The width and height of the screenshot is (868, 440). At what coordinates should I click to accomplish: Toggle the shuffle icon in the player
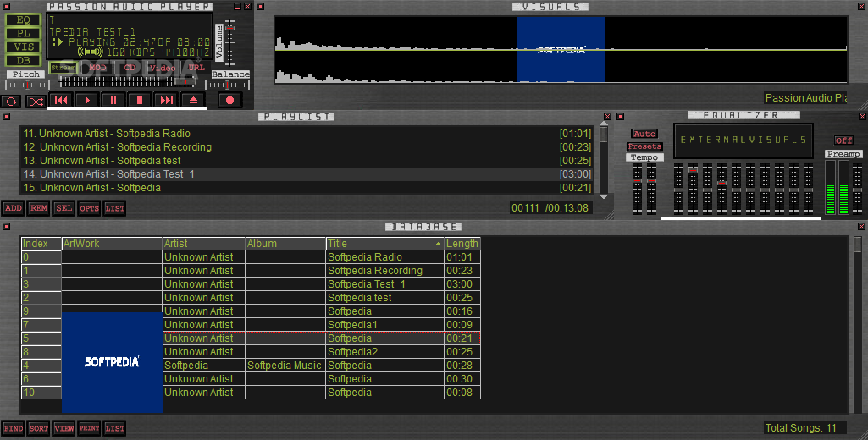(36, 102)
